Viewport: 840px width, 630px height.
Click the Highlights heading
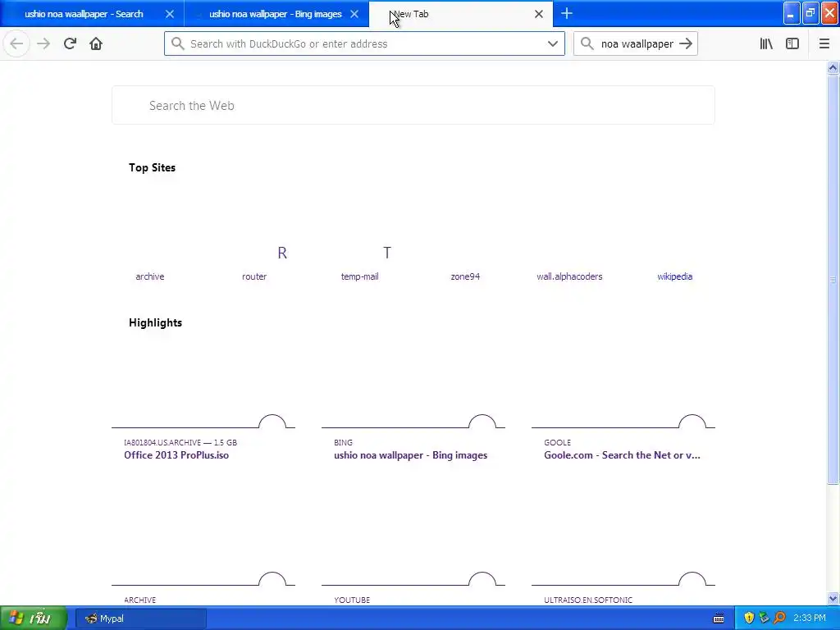point(155,322)
